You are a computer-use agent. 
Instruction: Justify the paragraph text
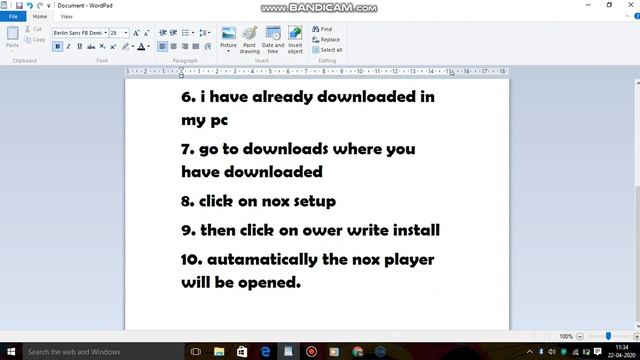coord(196,47)
